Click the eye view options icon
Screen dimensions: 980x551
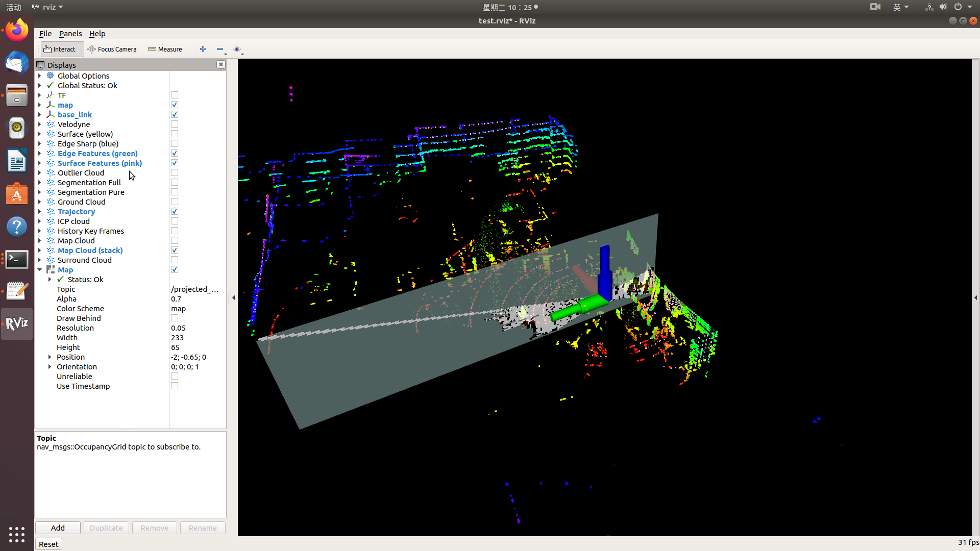(x=237, y=49)
